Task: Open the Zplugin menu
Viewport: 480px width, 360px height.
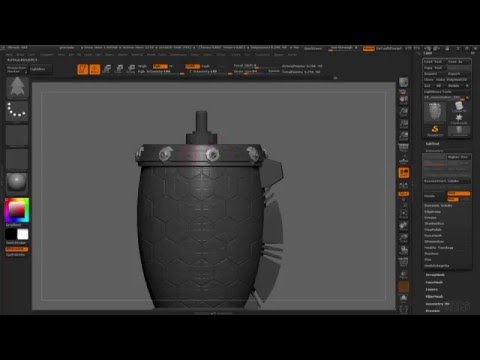Action: 279,55
